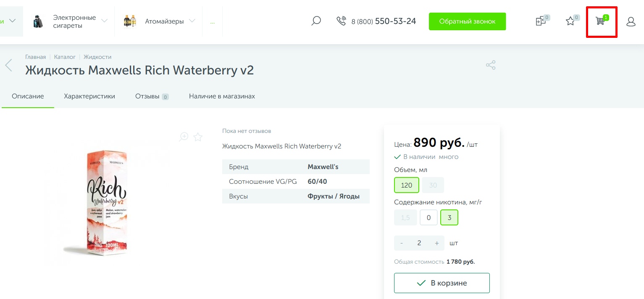Open the user account profile icon

click(631, 21)
